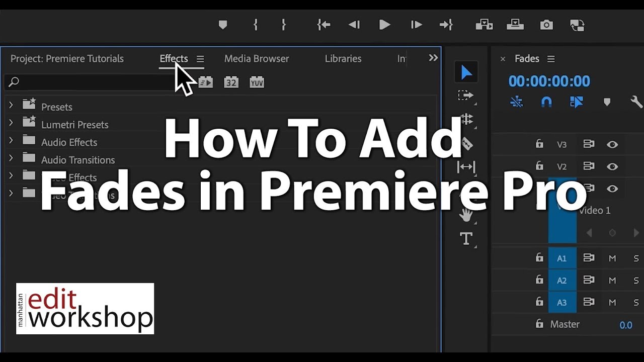Image resolution: width=644 pixels, height=362 pixels.
Task: Click the Mark Out curly brace button
Action: click(x=284, y=25)
